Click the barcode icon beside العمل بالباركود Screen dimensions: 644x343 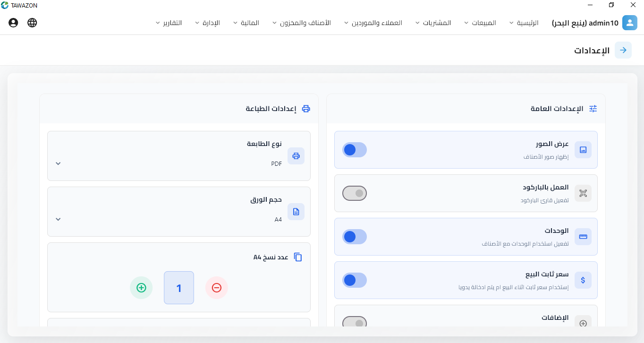pyautogui.click(x=583, y=193)
